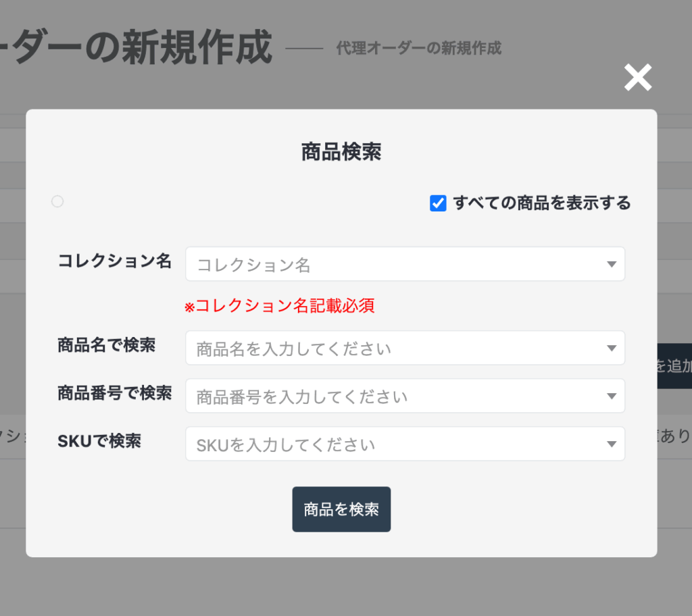The height and width of the screenshot is (616, 692).
Task: Click the partially hidden を追加 button behind the dialog
Action: point(674,366)
